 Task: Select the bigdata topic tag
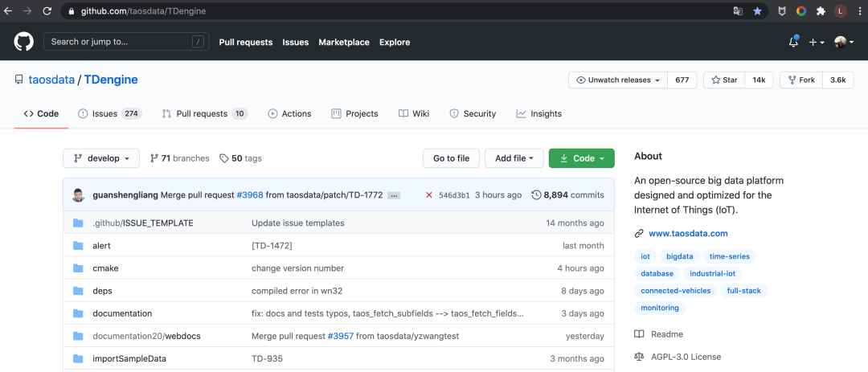tap(681, 256)
